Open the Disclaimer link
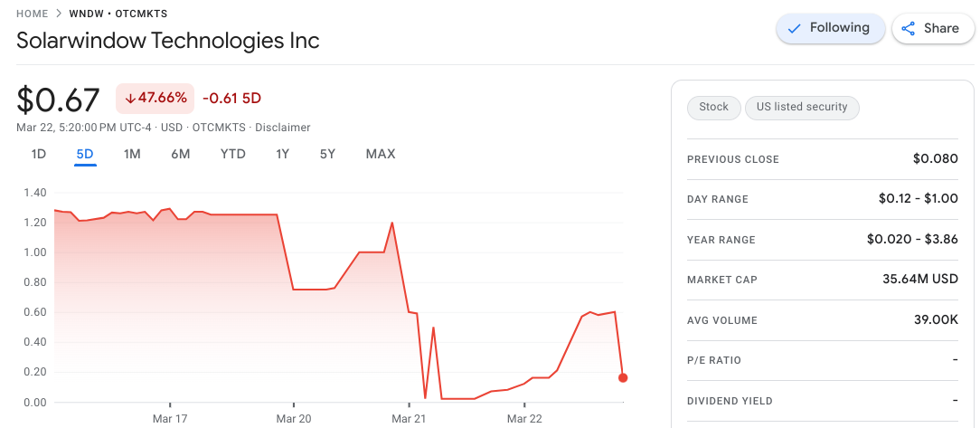 coord(283,128)
